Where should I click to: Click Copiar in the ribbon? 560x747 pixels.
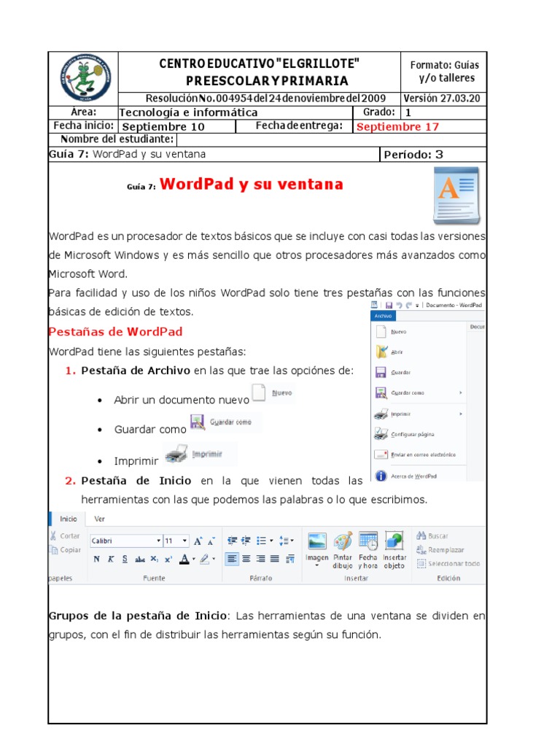pos(65,550)
